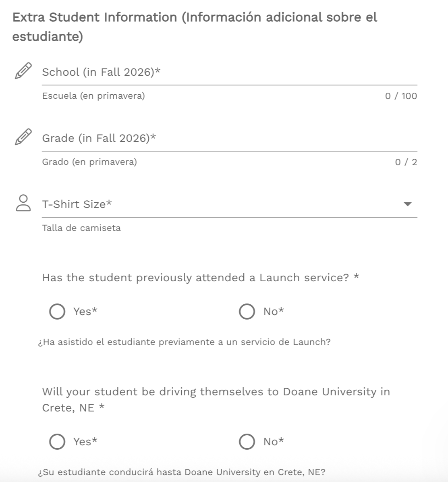
Task: Click the person icon beside T-Shirt Size
Action: [x=23, y=203]
